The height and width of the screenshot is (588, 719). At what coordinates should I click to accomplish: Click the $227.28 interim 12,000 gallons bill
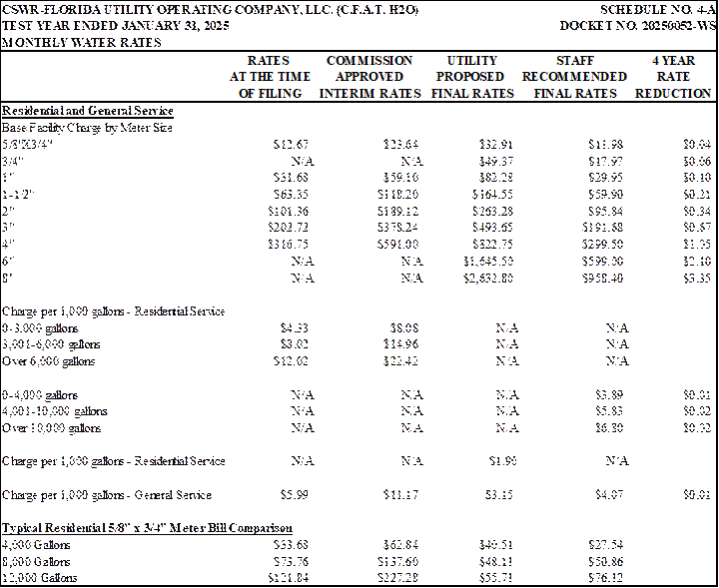[397, 578]
